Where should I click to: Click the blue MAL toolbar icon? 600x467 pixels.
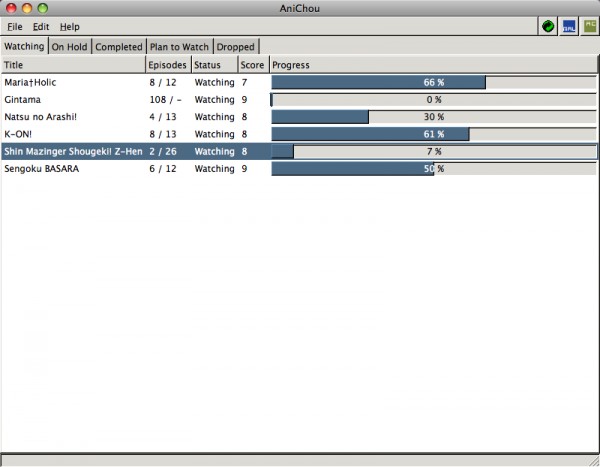[569, 26]
